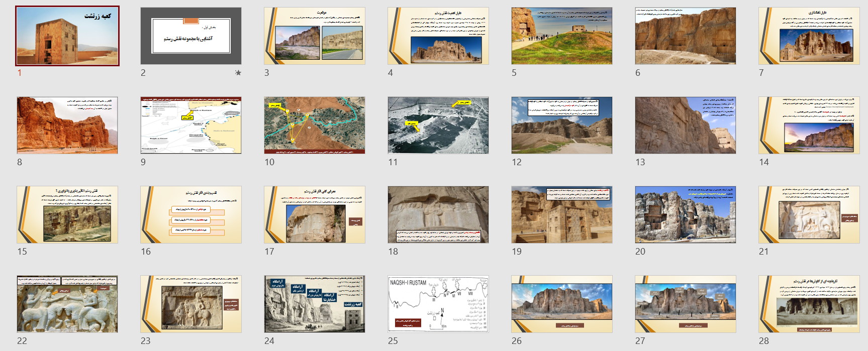
Task: Pick slide 10 satellite map with yellow routes
Action: pos(315,126)
